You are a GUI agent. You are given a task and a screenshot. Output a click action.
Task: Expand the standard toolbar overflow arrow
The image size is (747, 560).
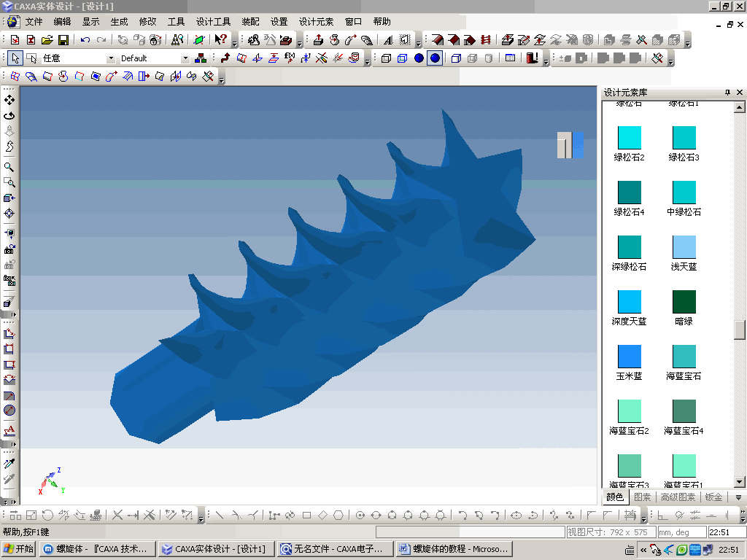(x=234, y=43)
